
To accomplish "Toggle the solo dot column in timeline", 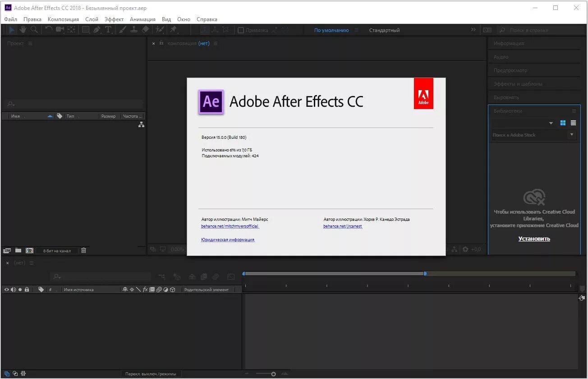I will click(x=20, y=289).
